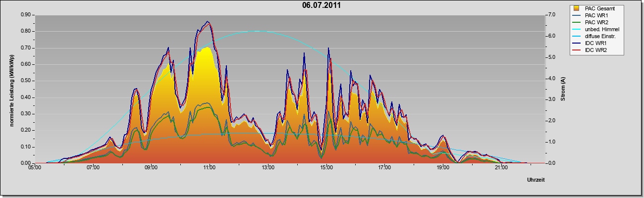Select the PAC WR2 legend entry
Image resolution: width=644 pixels, height=198 pixels.
596,22
